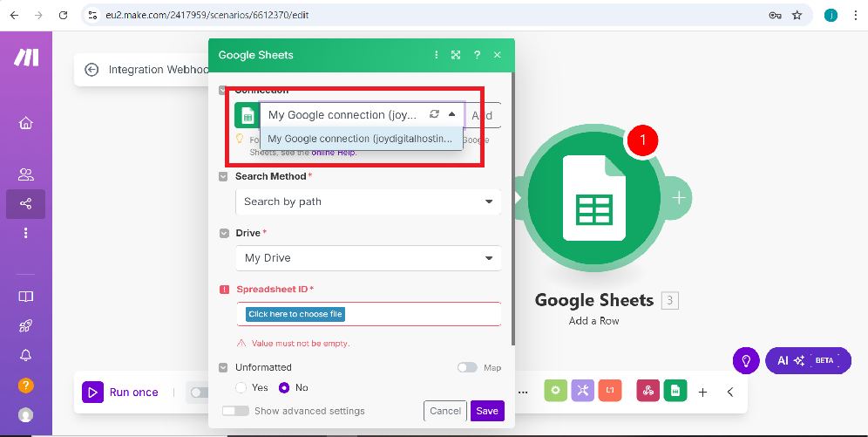
Task: Toggle the scheduling switch beside Run once
Action: [200, 393]
